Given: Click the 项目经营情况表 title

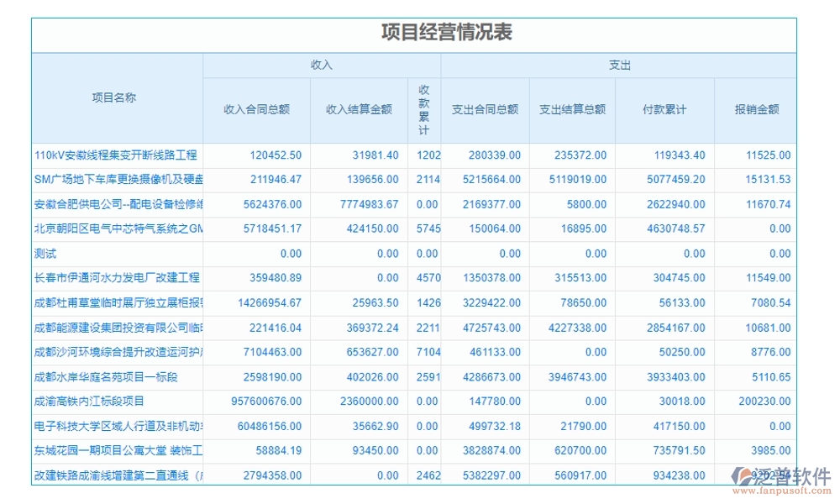Looking at the screenshot, I should [447, 31].
